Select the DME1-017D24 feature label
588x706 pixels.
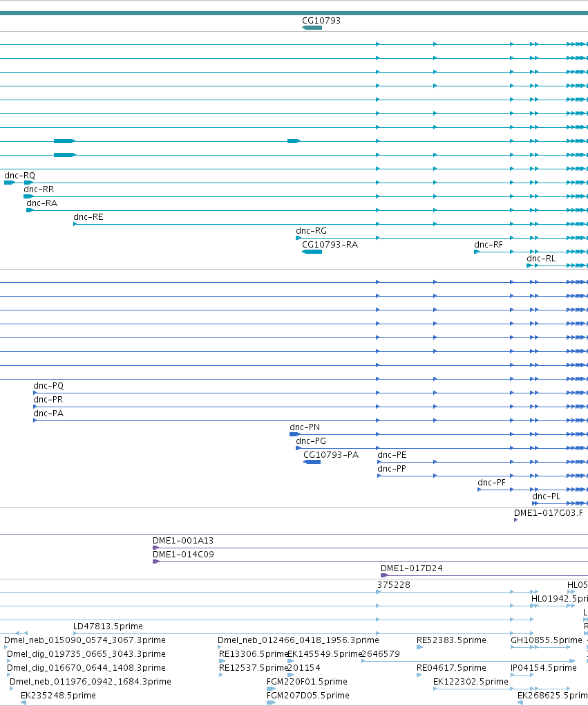pos(412,568)
